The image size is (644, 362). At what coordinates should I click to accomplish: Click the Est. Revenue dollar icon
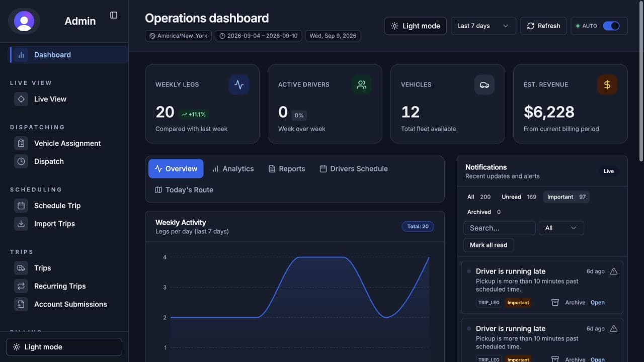(x=607, y=85)
